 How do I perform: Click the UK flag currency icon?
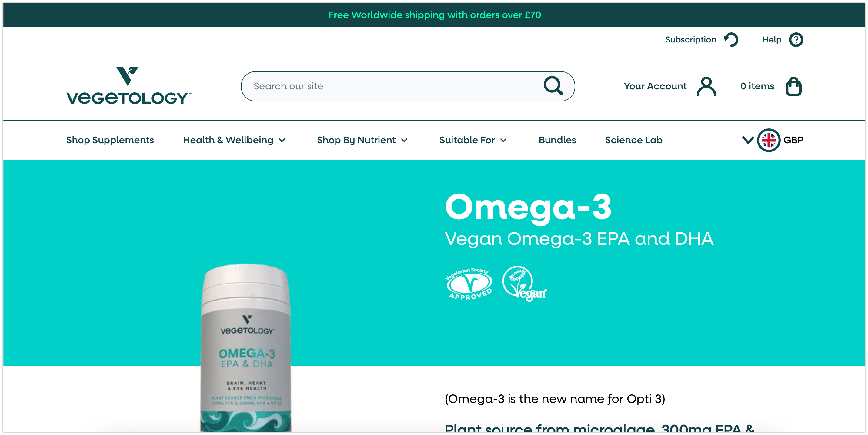click(x=769, y=140)
